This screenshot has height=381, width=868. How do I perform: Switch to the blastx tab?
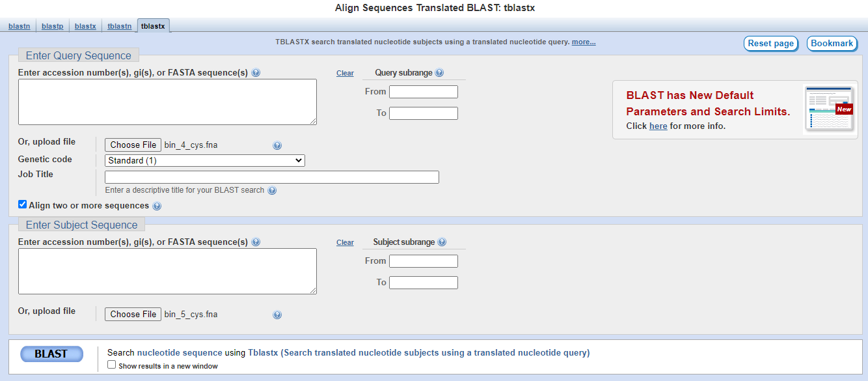point(85,26)
